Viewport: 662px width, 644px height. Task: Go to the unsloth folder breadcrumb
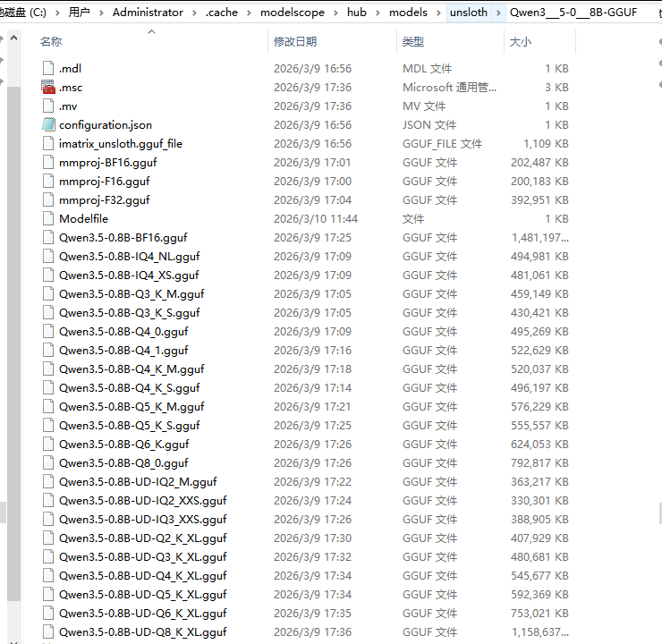pos(469,13)
